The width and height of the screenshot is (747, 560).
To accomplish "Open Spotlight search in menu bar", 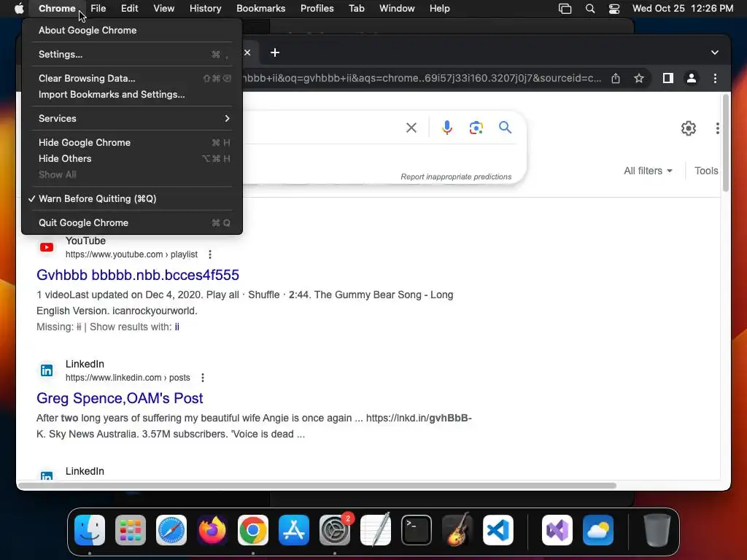I will [589, 9].
